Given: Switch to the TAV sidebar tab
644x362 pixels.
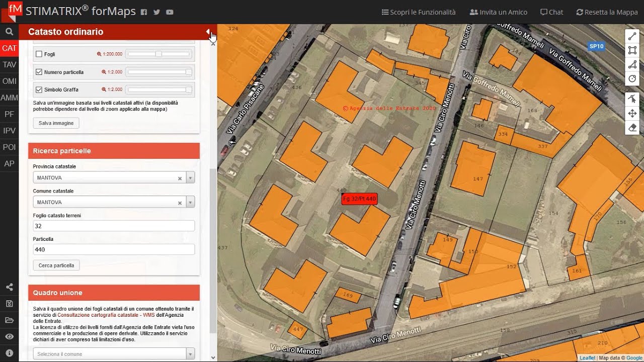Looking at the screenshot, I should point(9,65).
